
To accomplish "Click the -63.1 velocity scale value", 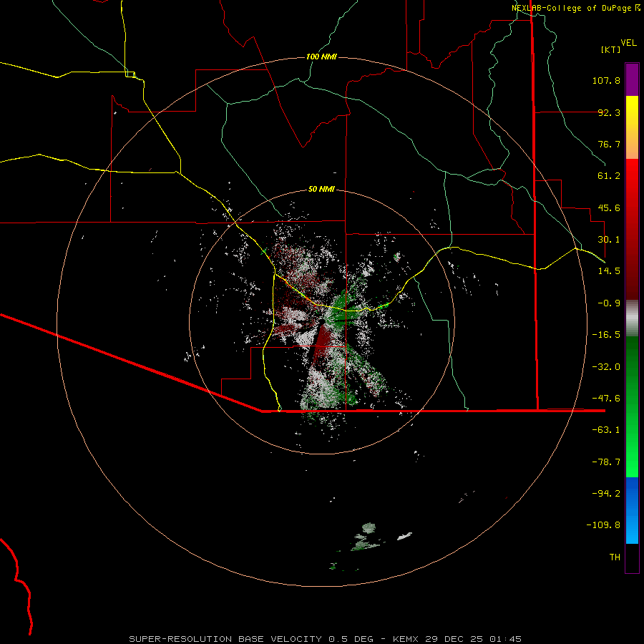I will click(x=606, y=430).
